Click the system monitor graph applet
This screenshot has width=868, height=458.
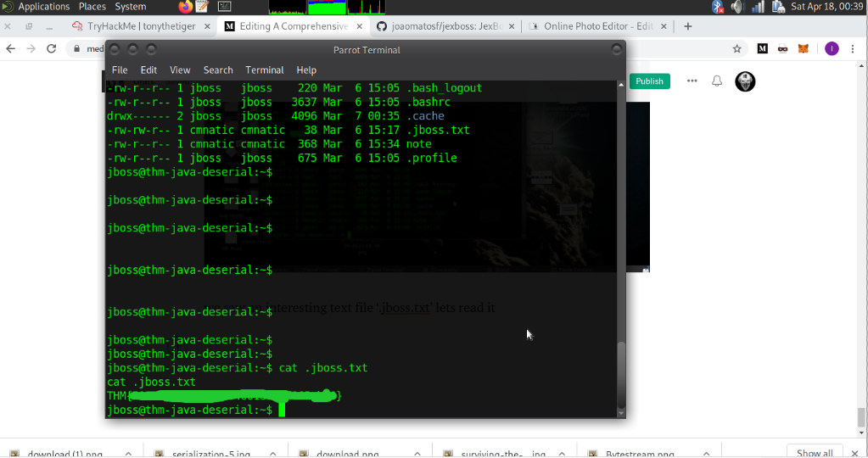[327, 7]
